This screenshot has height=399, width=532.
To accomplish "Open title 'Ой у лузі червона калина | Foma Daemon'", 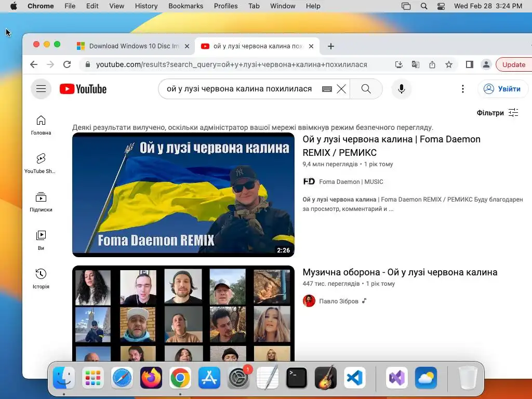I will (391, 146).
